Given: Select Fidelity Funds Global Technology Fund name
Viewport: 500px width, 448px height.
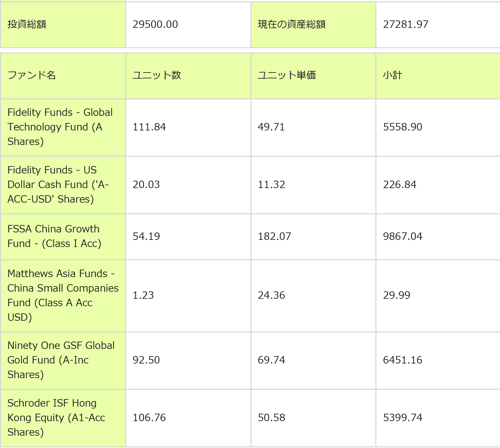Looking at the screenshot, I should [60, 127].
